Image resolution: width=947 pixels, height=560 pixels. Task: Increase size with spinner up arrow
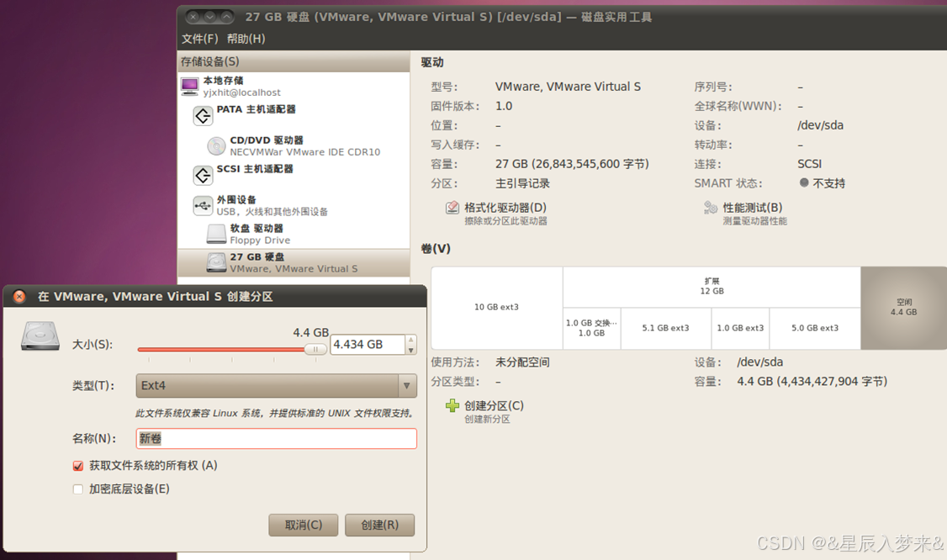click(410, 340)
